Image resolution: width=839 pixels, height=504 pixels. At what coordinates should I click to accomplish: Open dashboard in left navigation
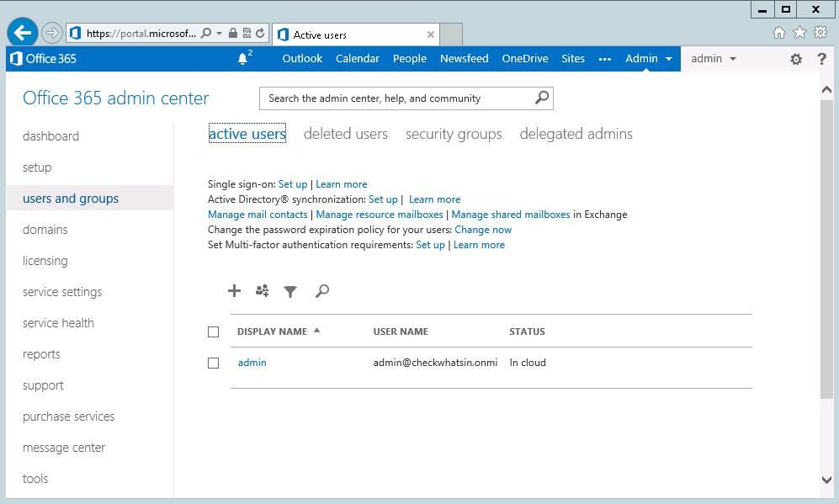point(50,136)
